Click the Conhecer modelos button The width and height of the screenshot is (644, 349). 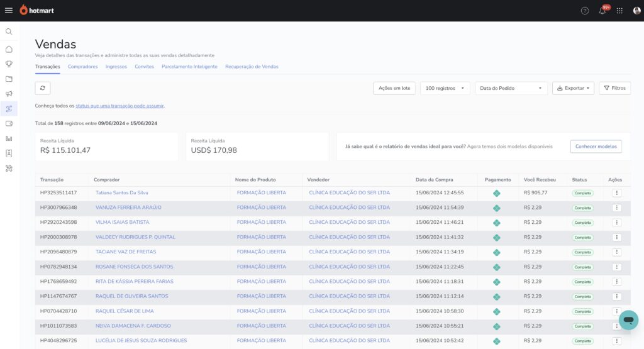coord(596,147)
